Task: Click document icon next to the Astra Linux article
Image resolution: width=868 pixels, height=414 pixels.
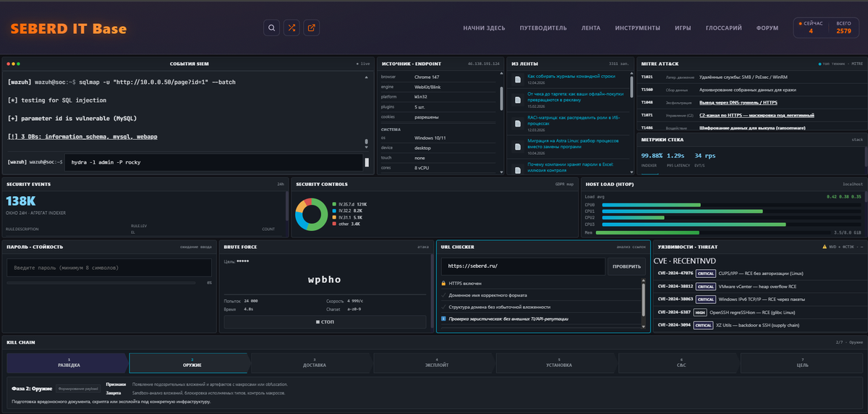Action: 518,145
